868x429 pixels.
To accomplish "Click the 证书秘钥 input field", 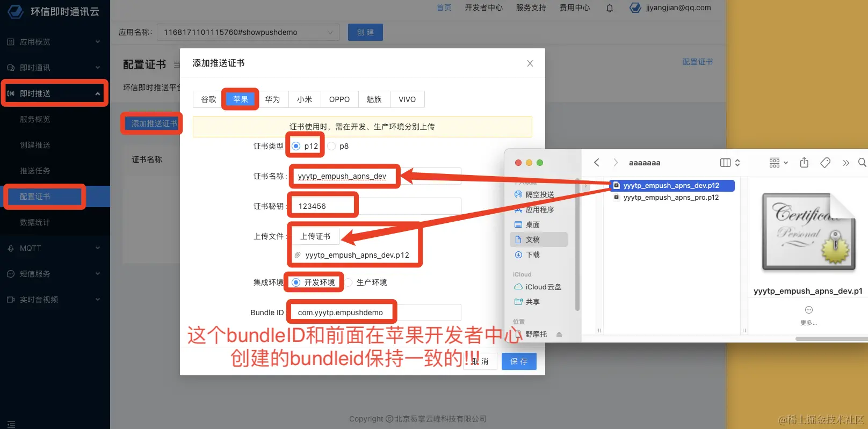I will (x=376, y=206).
